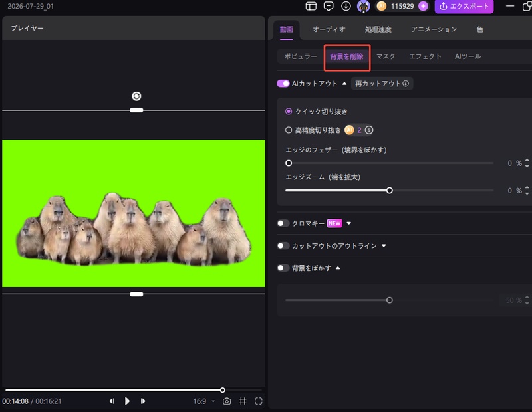Toggle the AIカットアウト switch off
This screenshot has width=532, height=412.
tap(283, 84)
